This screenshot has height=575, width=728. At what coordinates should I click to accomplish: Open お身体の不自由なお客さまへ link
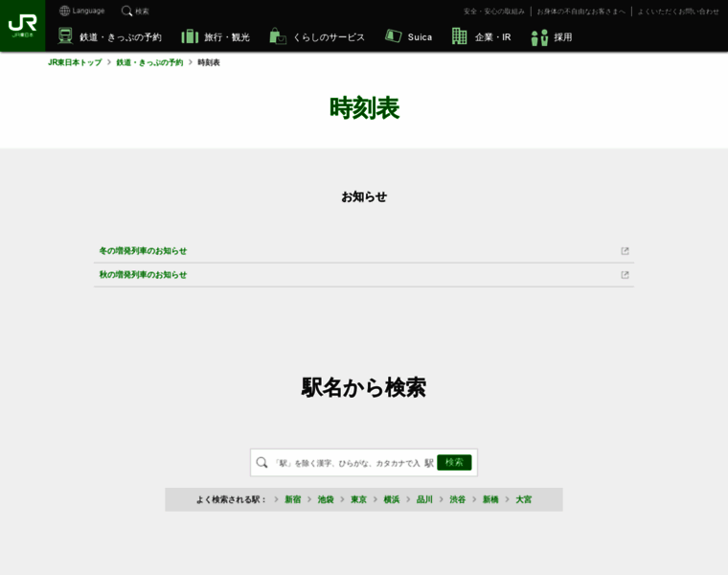pos(580,11)
